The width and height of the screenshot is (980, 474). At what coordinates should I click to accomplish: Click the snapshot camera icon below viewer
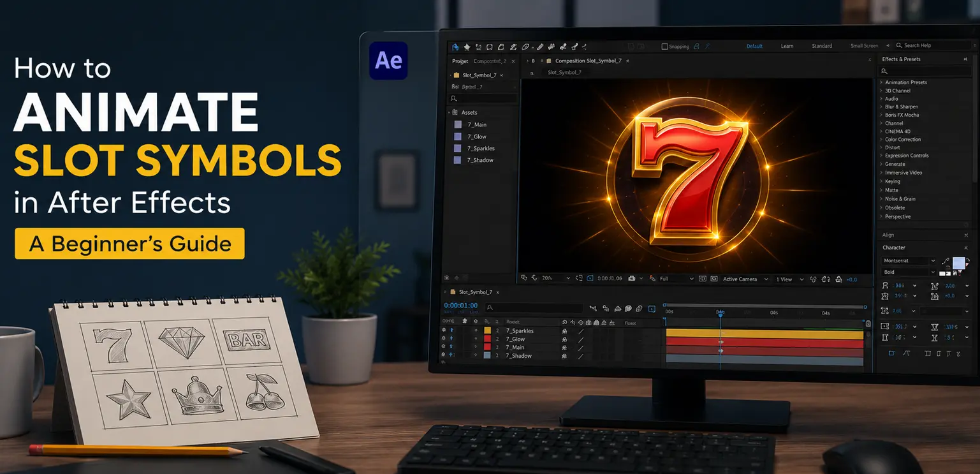[x=632, y=278]
